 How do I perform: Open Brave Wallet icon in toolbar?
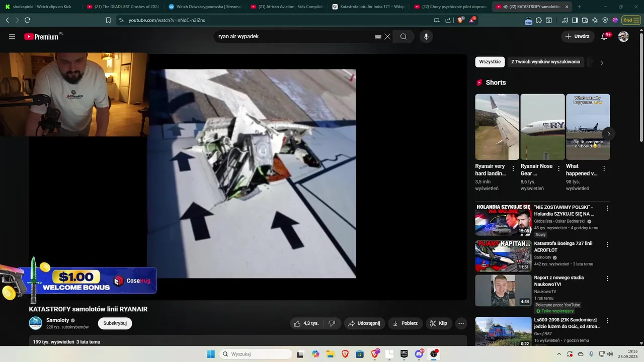point(585,20)
